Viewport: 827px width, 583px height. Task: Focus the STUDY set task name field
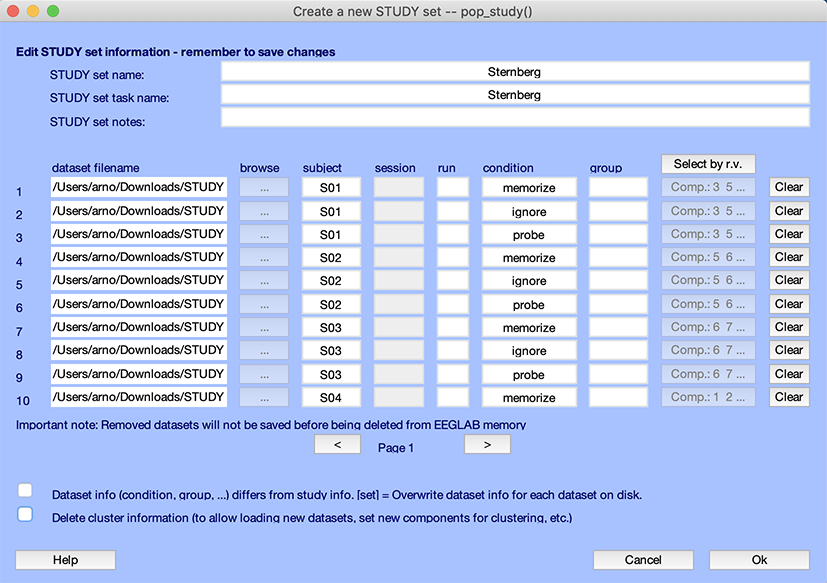pyautogui.click(x=514, y=95)
